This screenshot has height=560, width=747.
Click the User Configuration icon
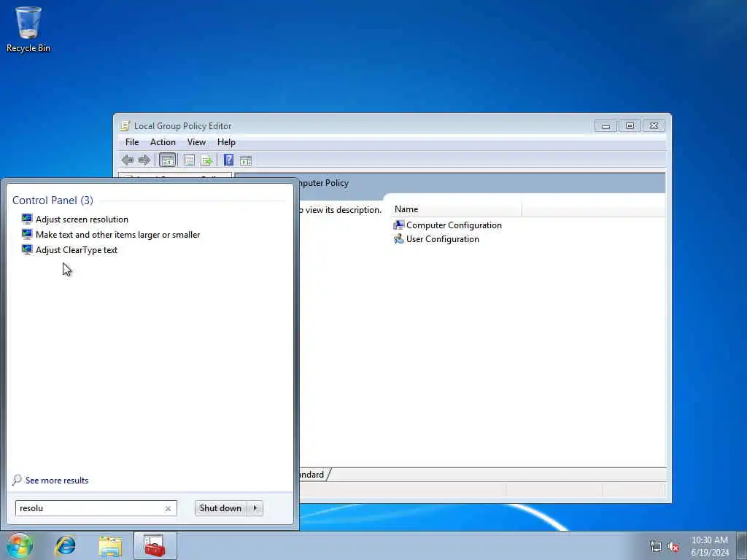398,238
